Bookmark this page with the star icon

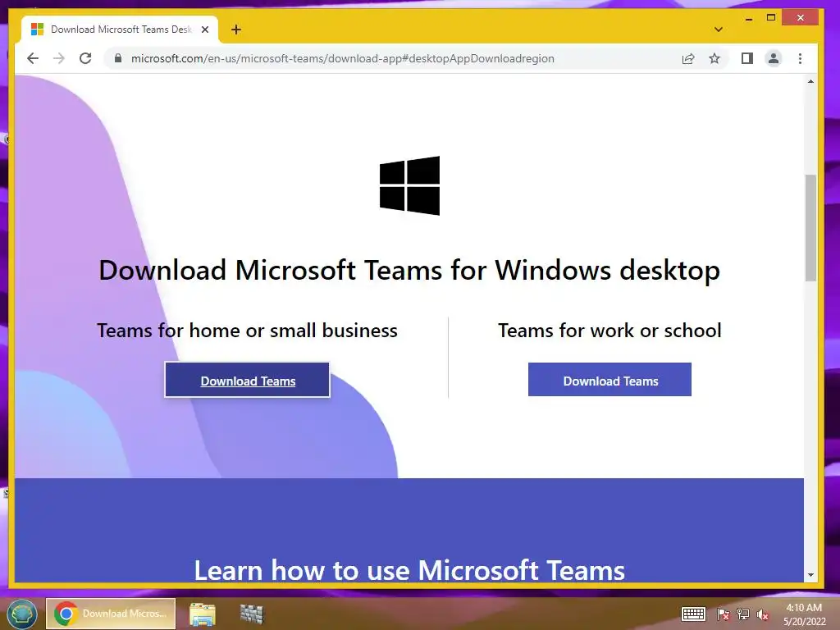click(x=714, y=58)
